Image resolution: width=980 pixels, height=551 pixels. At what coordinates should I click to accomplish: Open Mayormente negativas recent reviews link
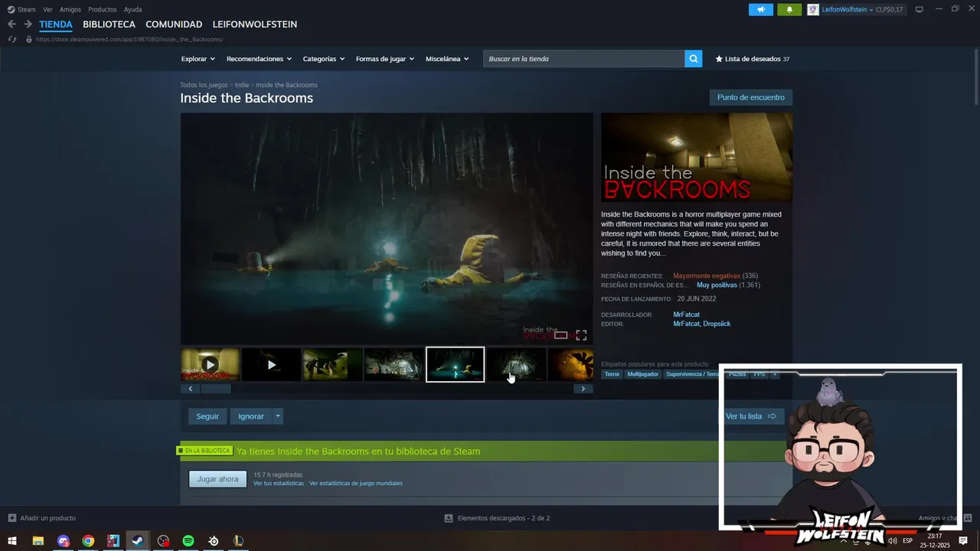(707, 275)
